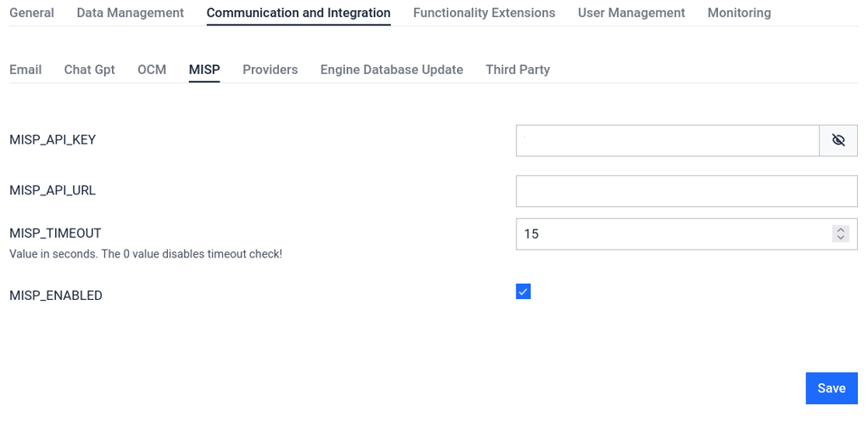
Task: Click into the MISP_API_URL text field
Action: (686, 191)
